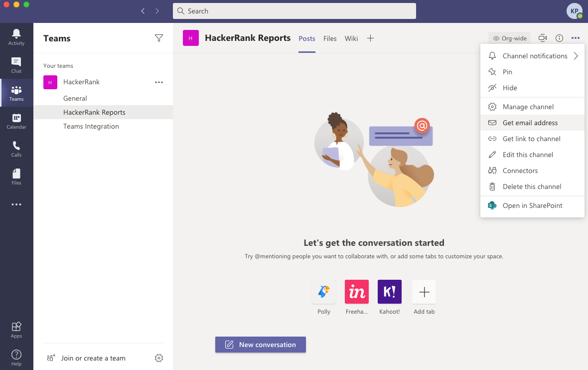This screenshot has height=370, width=588.
Task: Choose Get link to channel
Action: 533,139
